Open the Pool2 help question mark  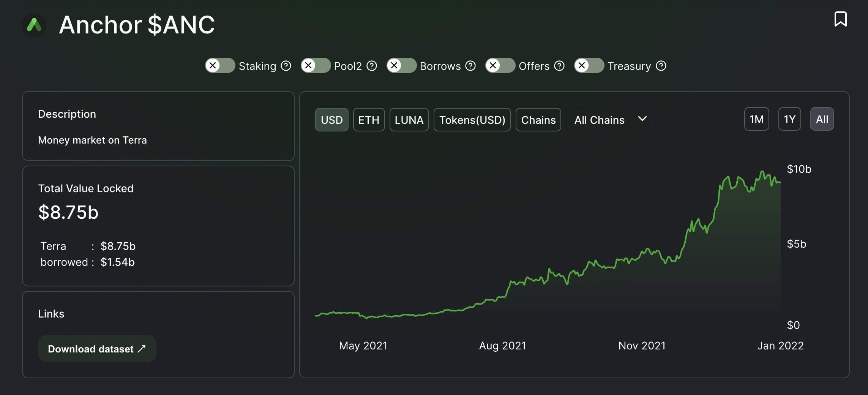[x=372, y=66]
